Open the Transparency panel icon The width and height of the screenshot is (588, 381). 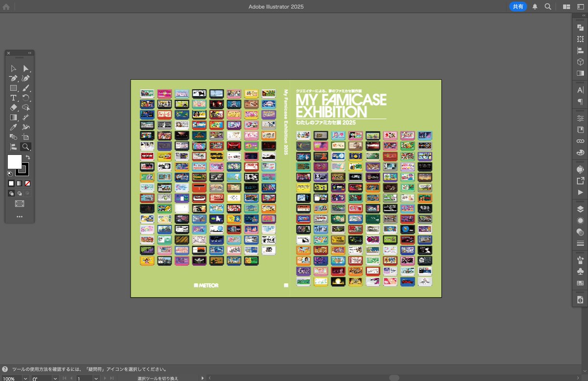(x=580, y=232)
